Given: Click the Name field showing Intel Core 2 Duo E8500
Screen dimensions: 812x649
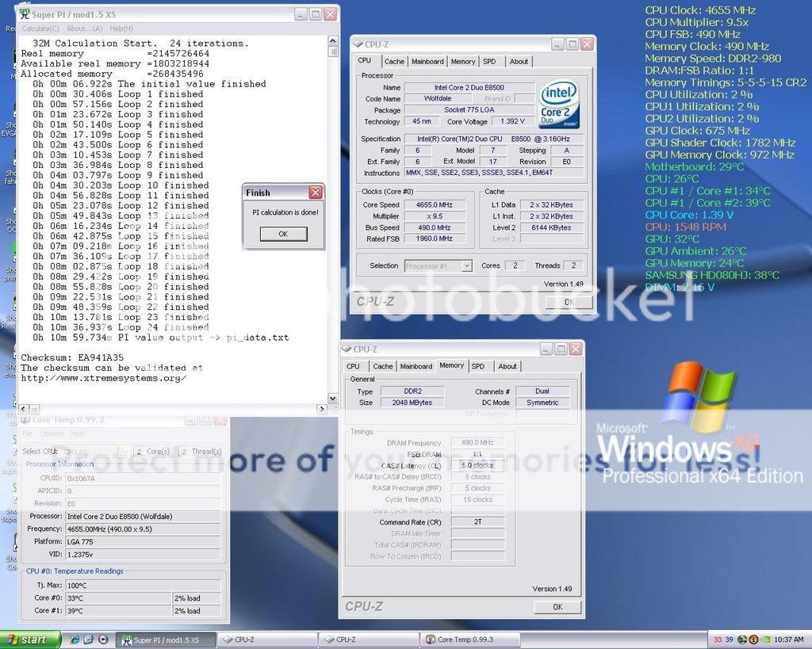Looking at the screenshot, I should click(469, 87).
